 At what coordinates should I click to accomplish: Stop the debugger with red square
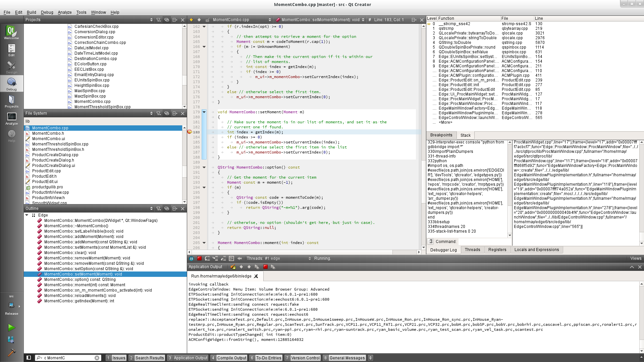coord(199,258)
